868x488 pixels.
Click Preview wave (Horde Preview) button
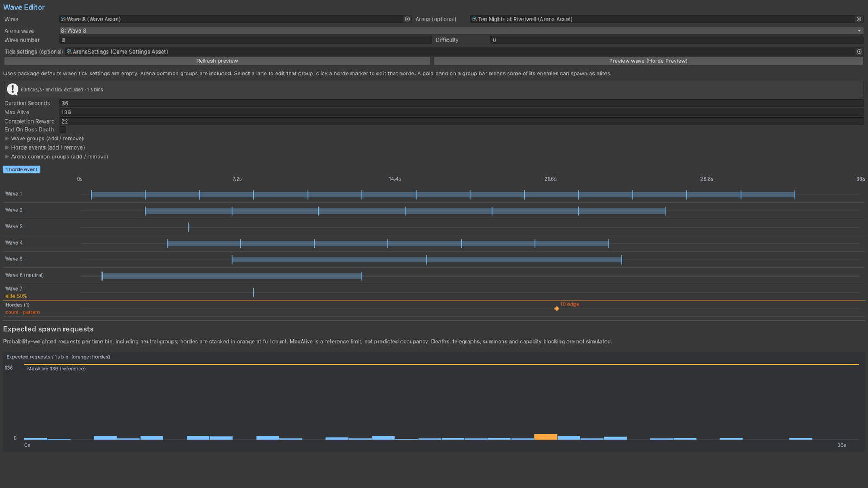click(648, 61)
